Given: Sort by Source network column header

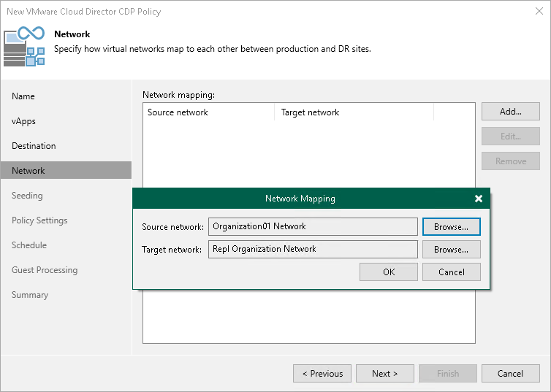Looking at the screenshot, I should pos(209,112).
